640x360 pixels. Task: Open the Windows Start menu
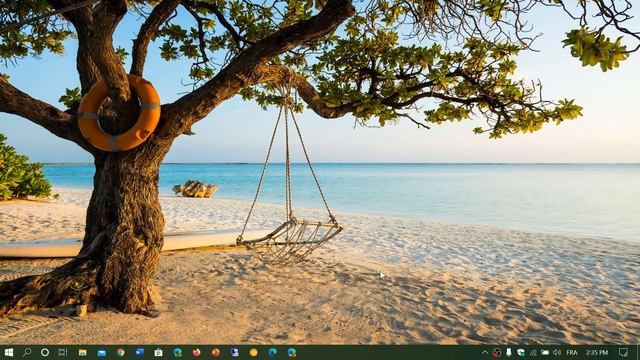point(9,352)
